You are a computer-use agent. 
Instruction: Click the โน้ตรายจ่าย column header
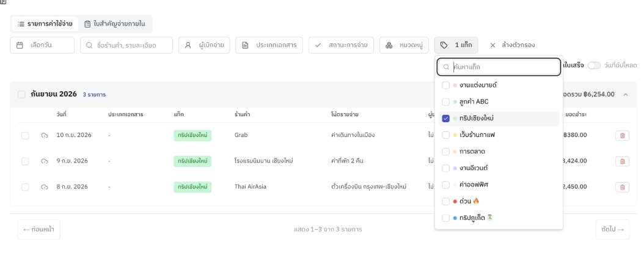click(345, 114)
